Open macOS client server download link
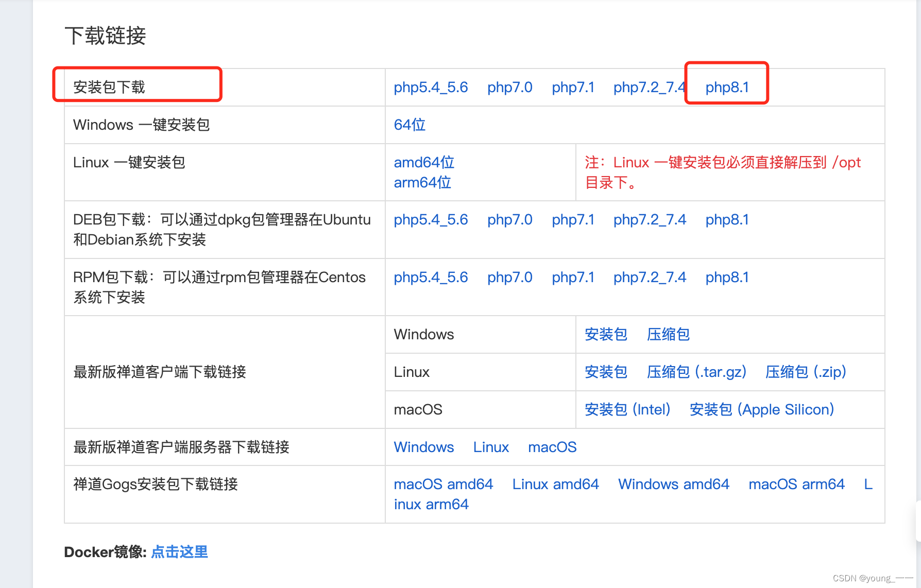This screenshot has height=588, width=921. (x=552, y=447)
